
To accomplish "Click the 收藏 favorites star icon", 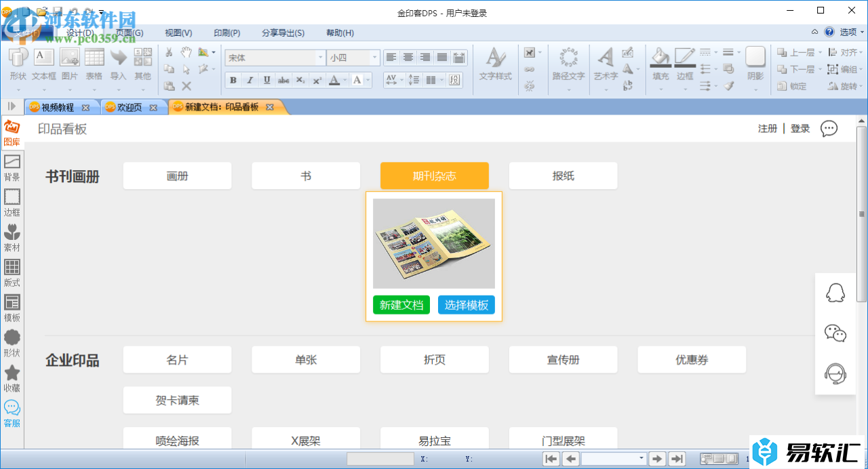I will tap(12, 378).
